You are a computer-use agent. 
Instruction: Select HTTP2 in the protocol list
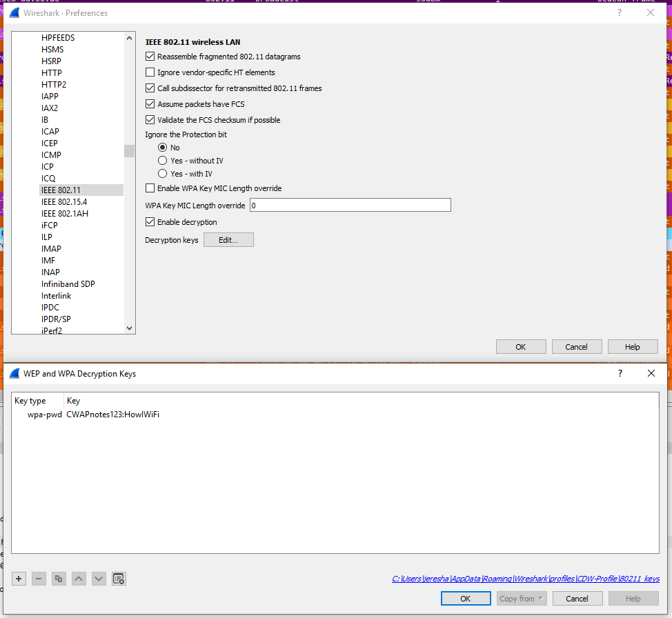coord(54,85)
